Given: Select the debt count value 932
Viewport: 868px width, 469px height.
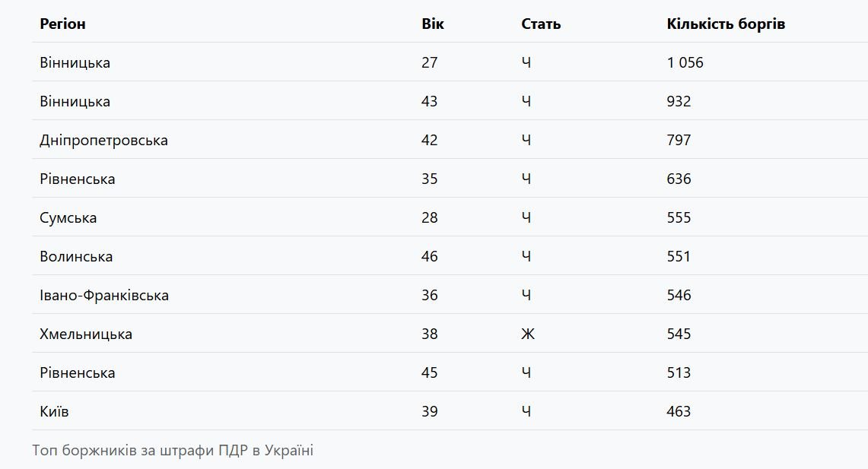Looking at the screenshot, I should 679,102.
